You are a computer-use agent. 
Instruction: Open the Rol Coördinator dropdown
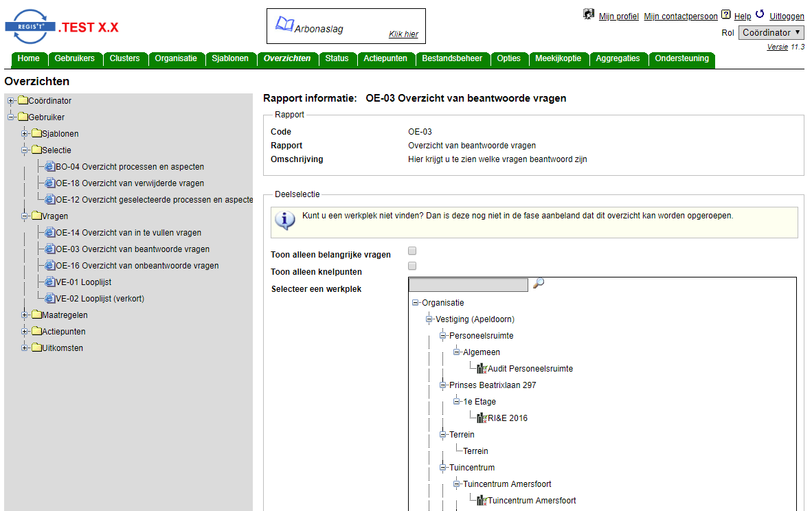point(771,32)
